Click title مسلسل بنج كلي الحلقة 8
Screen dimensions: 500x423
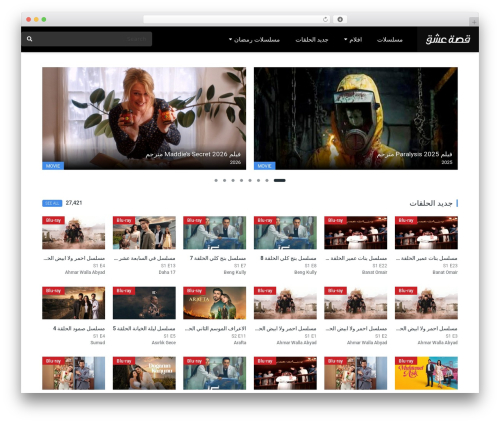[x=289, y=258]
